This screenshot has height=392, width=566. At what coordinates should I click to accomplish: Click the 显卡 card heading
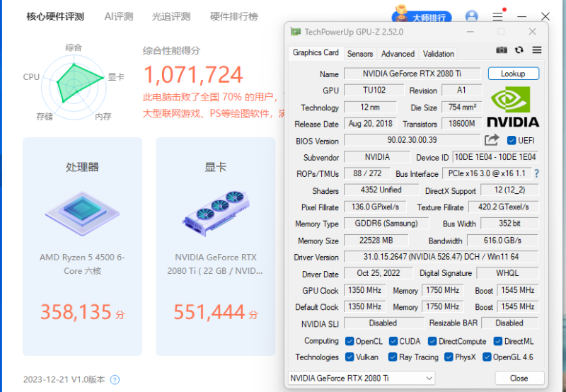tap(216, 167)
